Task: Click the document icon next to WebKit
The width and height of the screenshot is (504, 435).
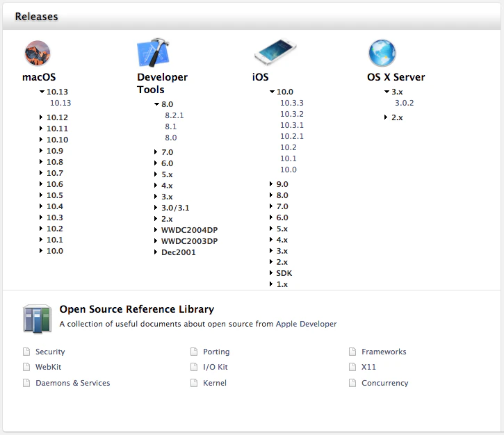Action: click(26, 367)
